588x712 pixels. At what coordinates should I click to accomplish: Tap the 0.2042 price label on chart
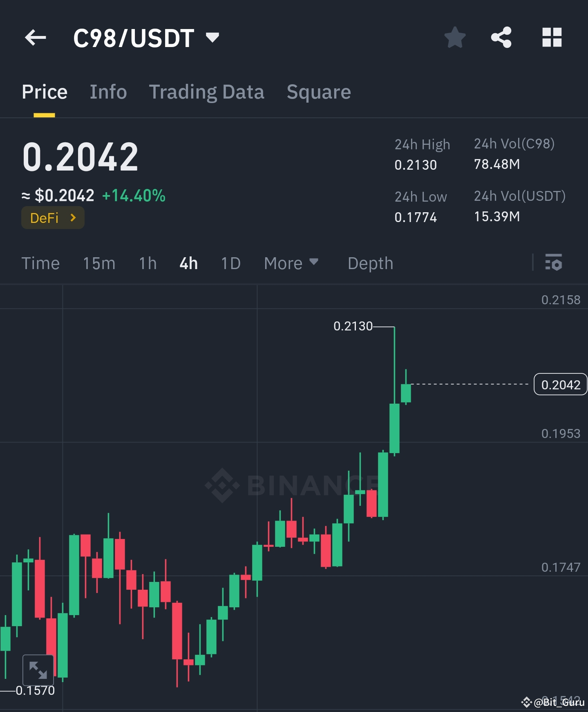tap(561, 384)
